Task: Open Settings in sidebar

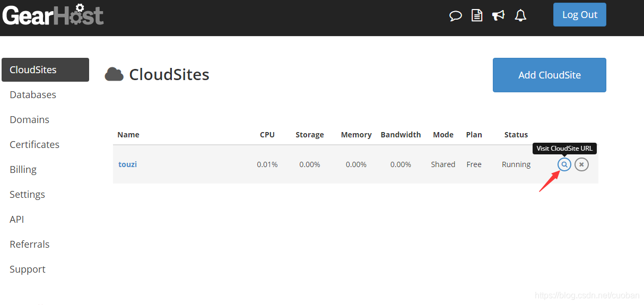Action: click(27, 195)
